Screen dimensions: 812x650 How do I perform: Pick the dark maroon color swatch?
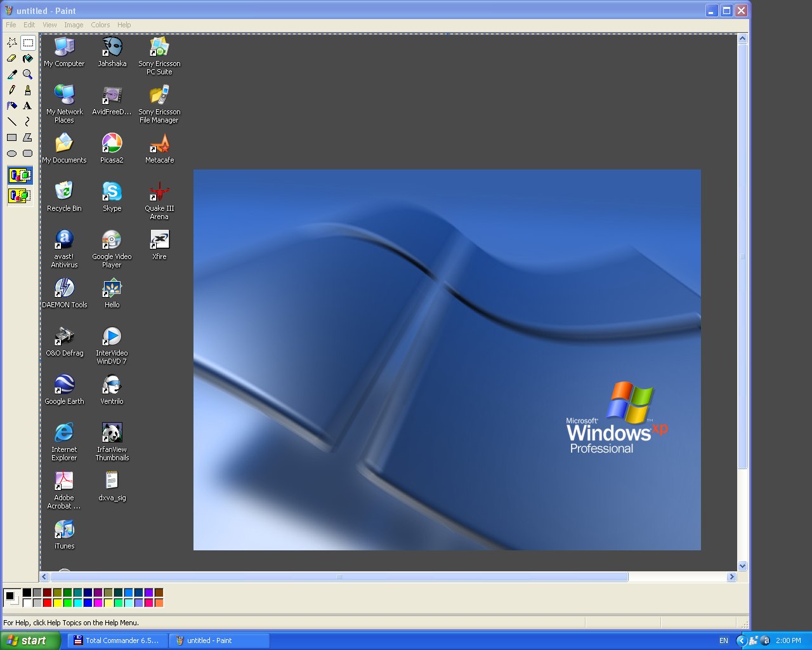click(47, 592)
